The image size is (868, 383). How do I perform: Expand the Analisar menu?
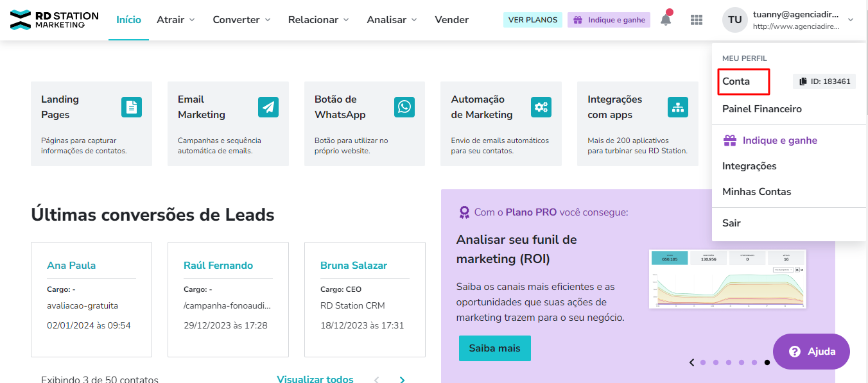pos(392,20)
